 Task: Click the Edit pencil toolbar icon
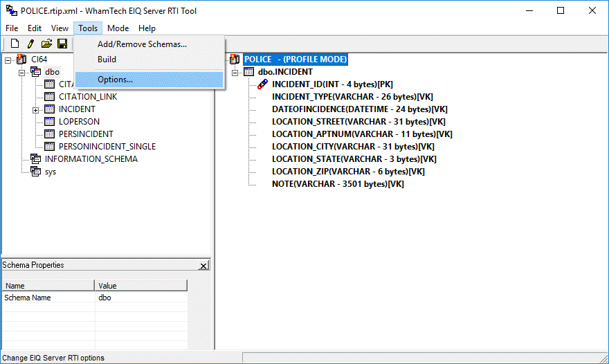coord(30,44)
